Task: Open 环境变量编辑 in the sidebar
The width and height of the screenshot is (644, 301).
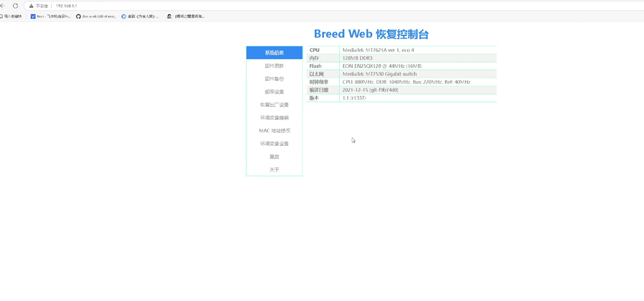Action: pyautogui.click(x=274, y=118)
